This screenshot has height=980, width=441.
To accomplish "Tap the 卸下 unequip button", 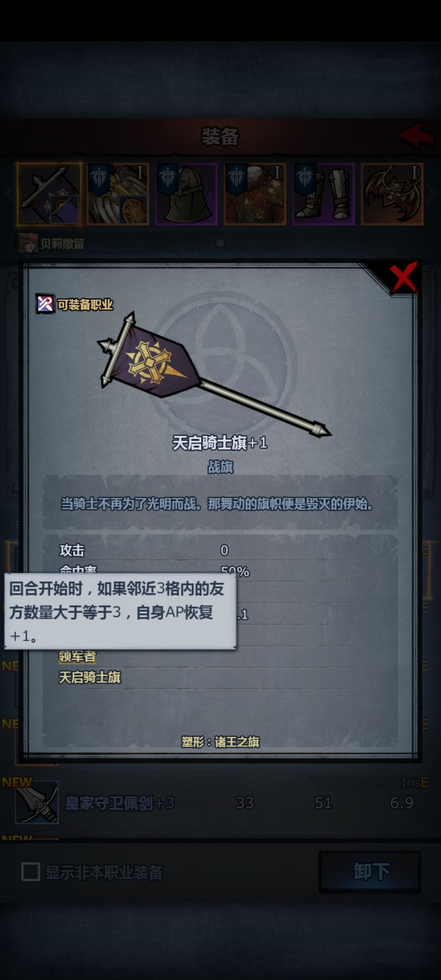I will tap(370, 871).
